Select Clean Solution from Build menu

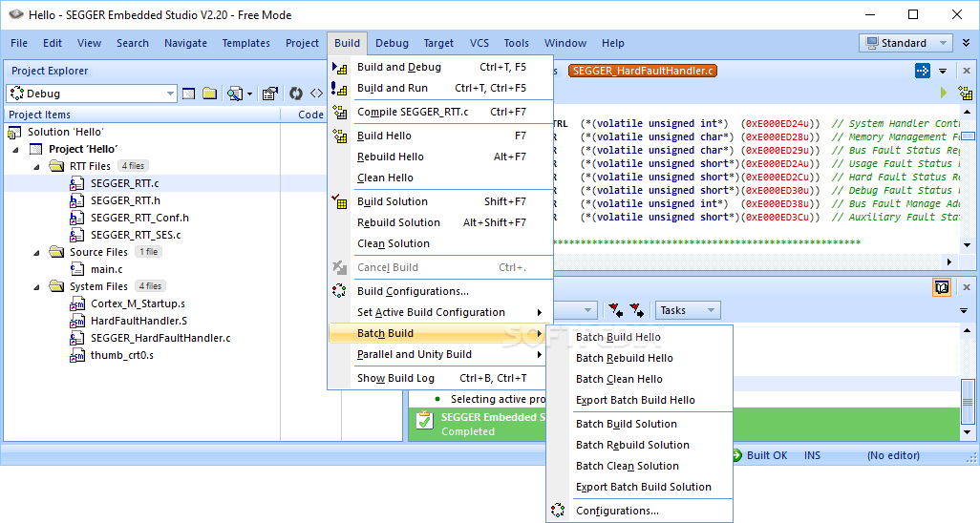440,243
